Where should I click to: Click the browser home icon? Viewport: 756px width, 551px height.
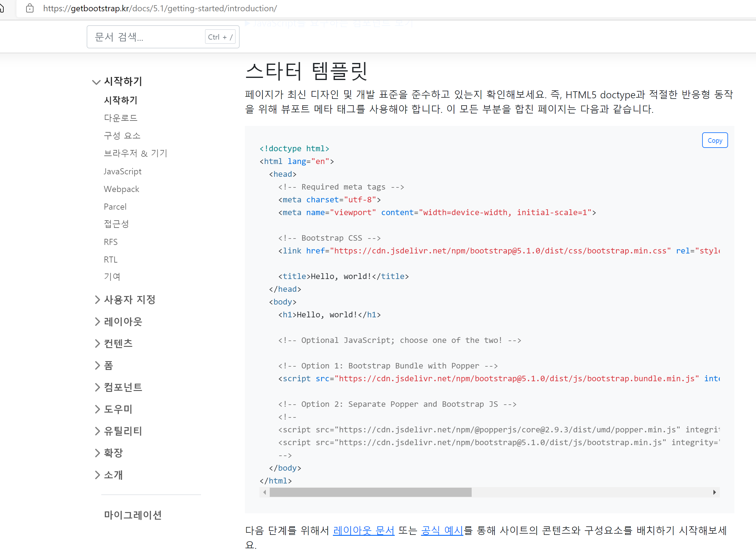point(2,8)
